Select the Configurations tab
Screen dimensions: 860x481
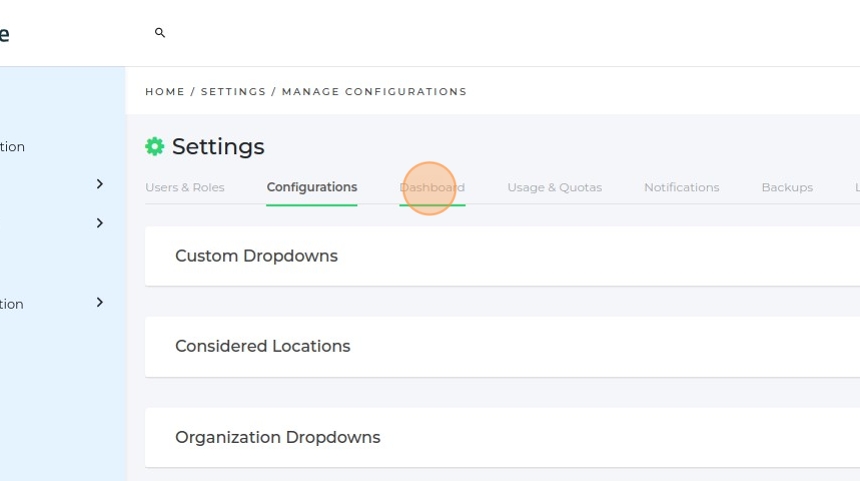312,188
